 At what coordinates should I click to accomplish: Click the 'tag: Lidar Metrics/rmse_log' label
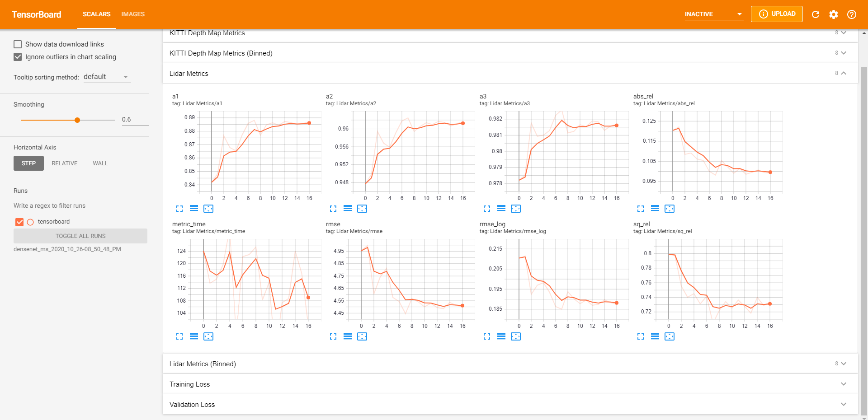tap(513, 231)
